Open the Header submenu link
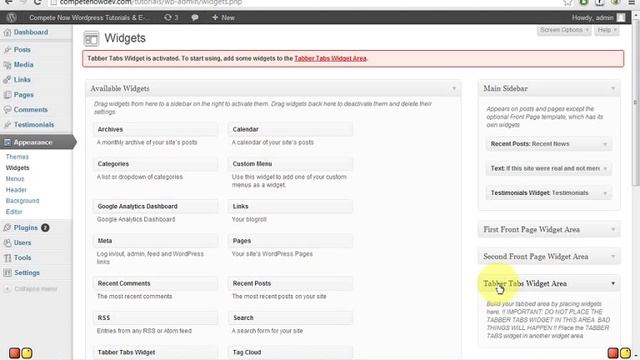 pyautogui.click(x=16, y=190)
